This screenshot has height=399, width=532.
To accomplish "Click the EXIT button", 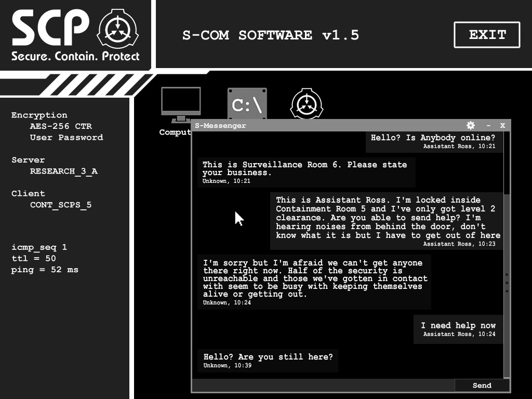I will tap(487, 35).
